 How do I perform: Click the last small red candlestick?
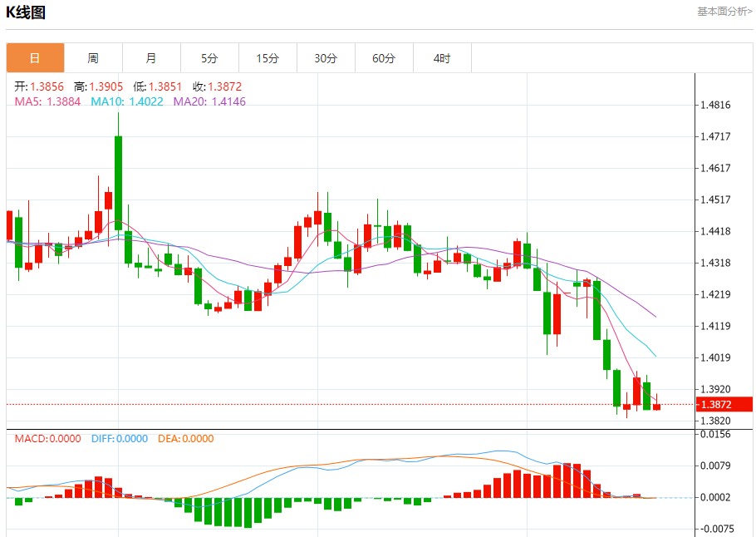tap(656, 406)
